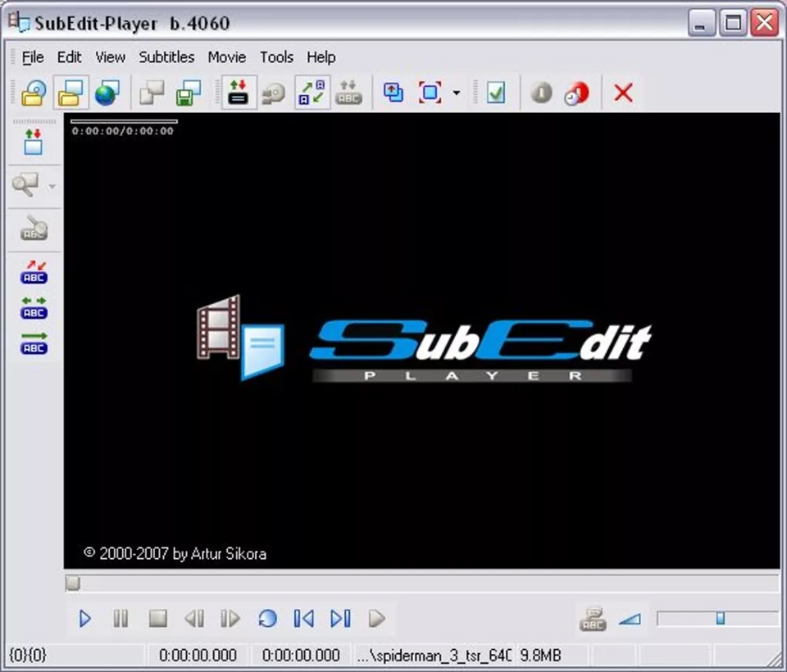Click the green floppy save subtitles icon
The width and height of the screenshot is (787, 672).
[x=189, y=93]
